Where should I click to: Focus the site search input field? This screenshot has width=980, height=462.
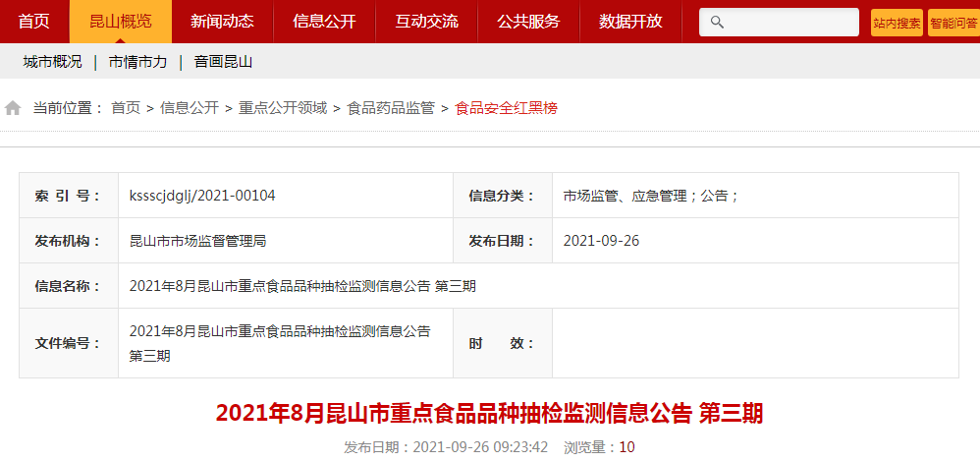tap(779, 23)
